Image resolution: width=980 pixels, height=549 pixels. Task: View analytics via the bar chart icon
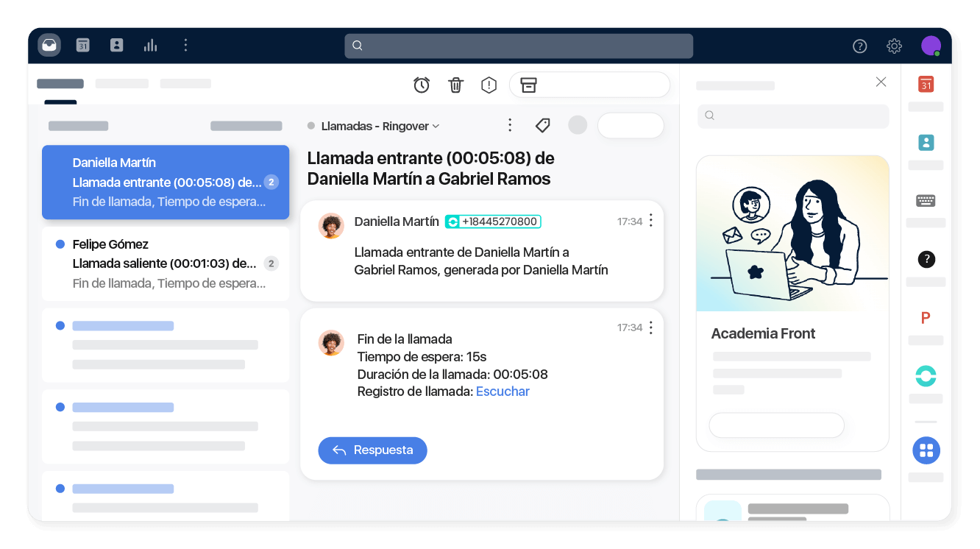[x=150, y=45]
